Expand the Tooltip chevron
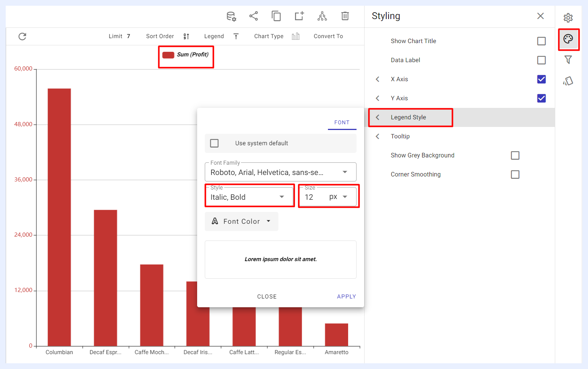This screenshot has height=369, width=588. coord(378,136)
